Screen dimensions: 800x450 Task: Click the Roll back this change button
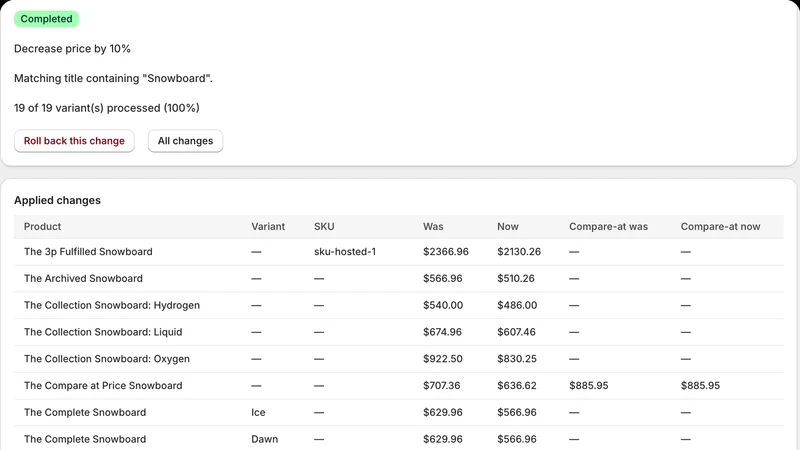click(x=74, y=141)
